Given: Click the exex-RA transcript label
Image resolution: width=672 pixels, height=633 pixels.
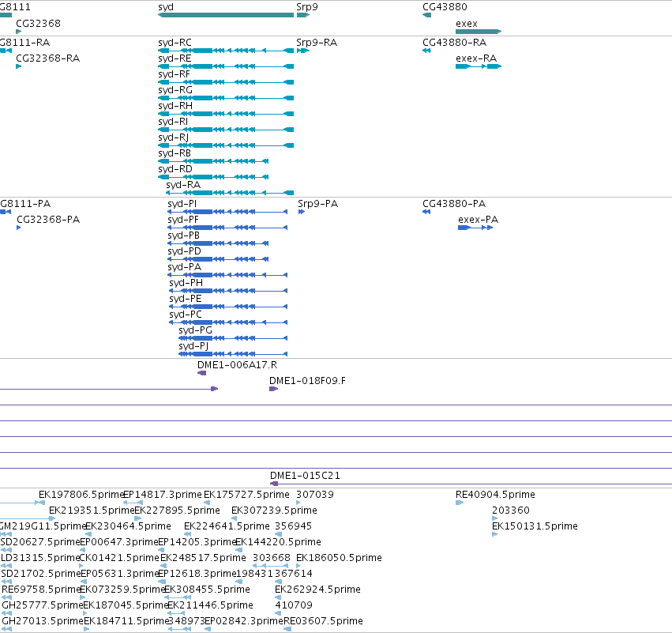Looking at the screenshot, I should [476, 58].
